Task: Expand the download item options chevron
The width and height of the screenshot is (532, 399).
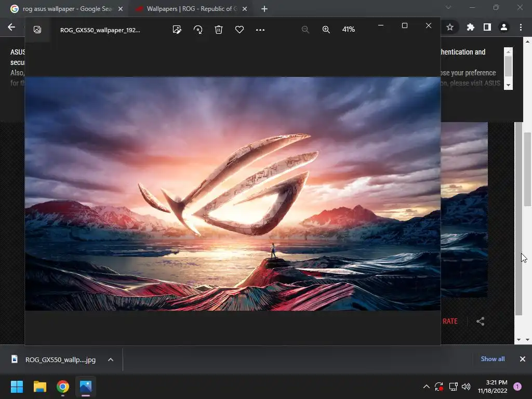Action: click(x=111, y=360)
